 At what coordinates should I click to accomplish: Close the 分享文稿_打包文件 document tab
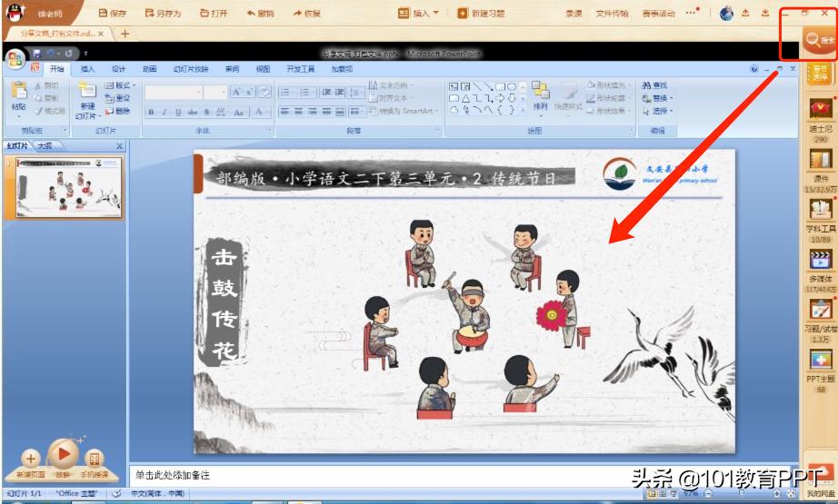101,34
